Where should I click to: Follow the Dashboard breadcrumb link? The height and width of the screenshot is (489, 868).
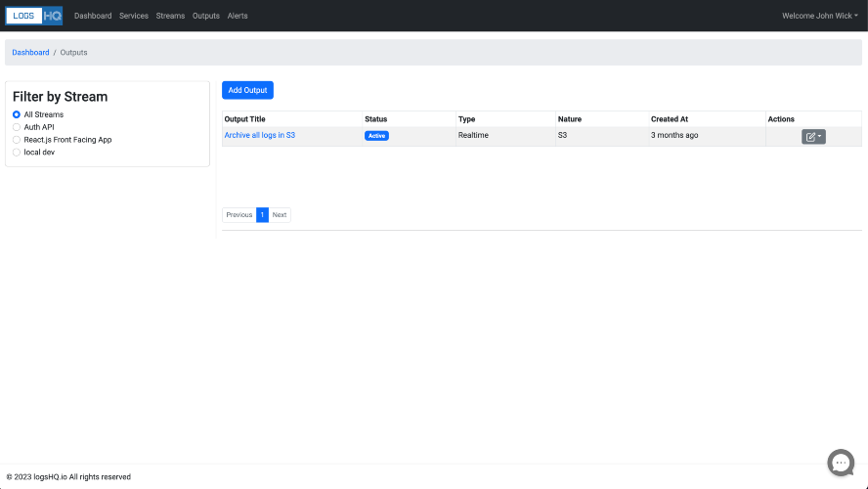(x=30, y=52)
